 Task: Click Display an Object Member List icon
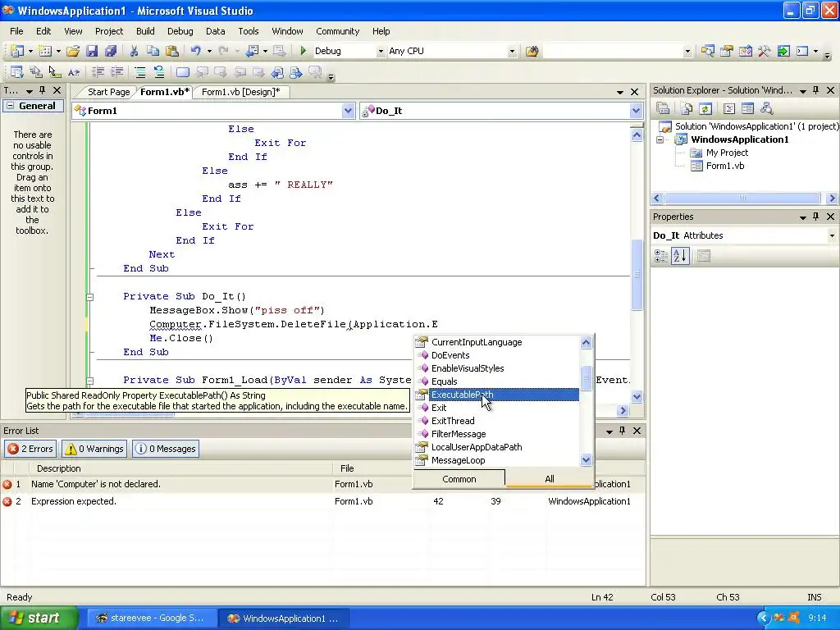point(16,72)
